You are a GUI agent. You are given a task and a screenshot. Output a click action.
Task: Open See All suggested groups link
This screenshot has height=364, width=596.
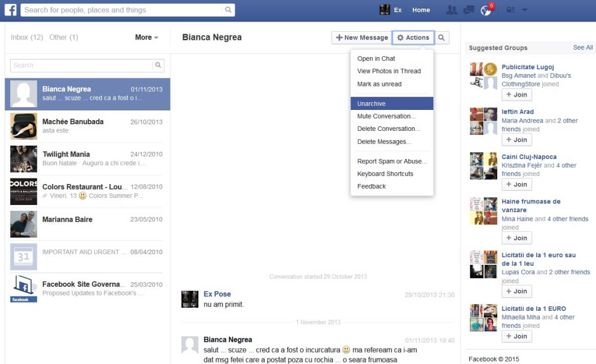click(x=583, y=48)
